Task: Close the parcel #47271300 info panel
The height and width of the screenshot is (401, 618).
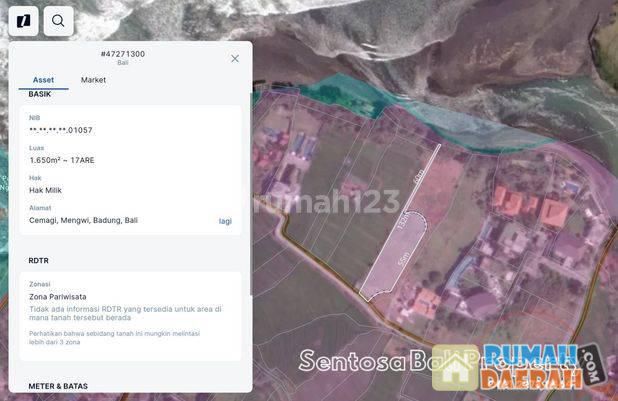Action: point(235,59)
